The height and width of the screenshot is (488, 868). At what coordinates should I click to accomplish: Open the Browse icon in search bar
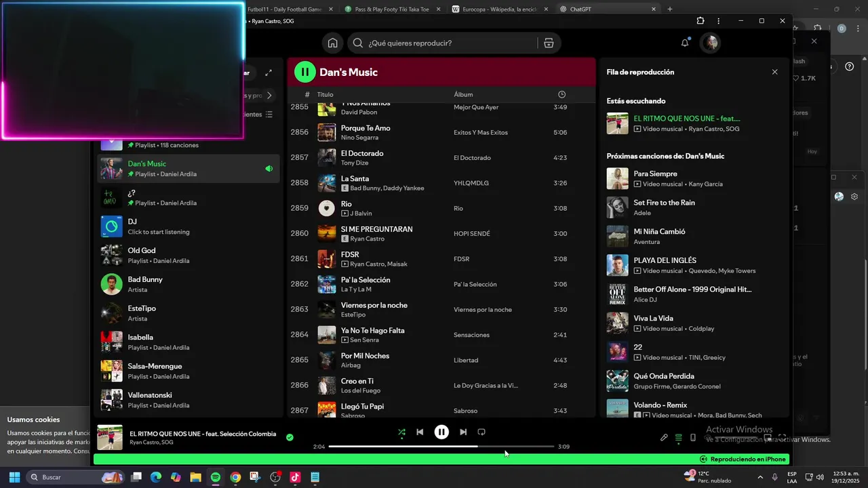(549, 43)
